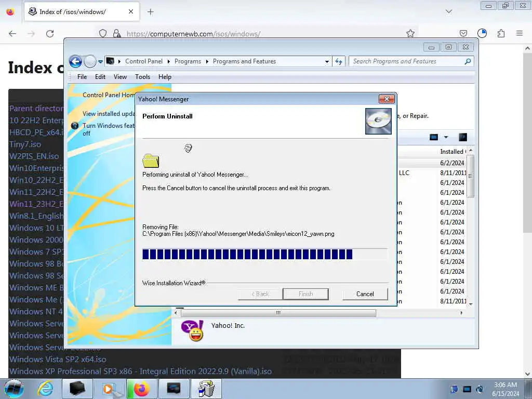Sort by the Installed On column header
The height and width of the screenshot is (399, 532).
tap(453, 151)
